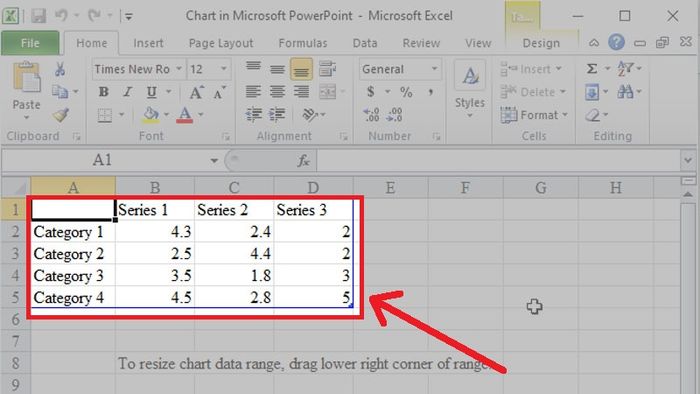Viewport: 700px width, 394px height.
Task: Open the Name Box dropdown arrow
Action: (214, 161)
